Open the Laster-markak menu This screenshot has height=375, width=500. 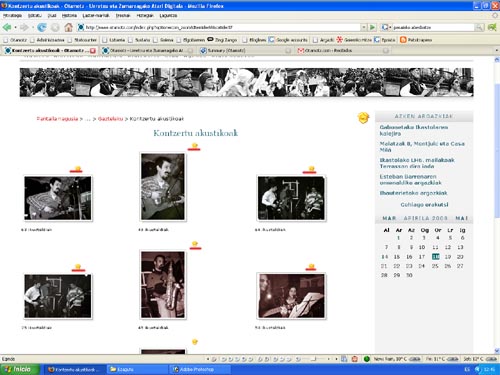tap(96, 15)
